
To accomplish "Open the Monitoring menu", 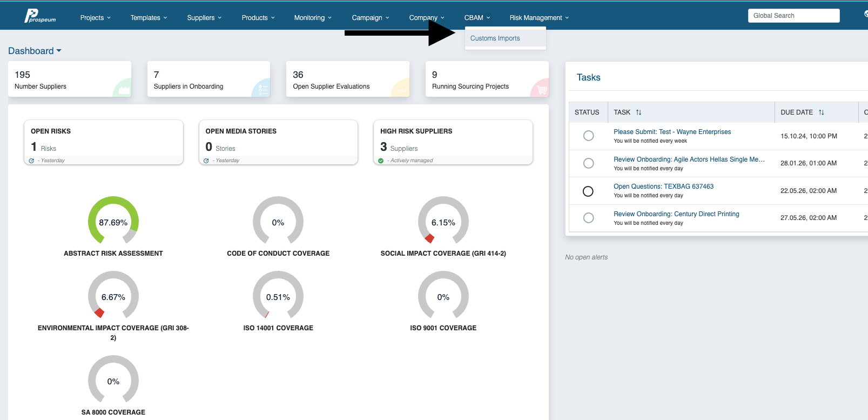I will point(313,18).
